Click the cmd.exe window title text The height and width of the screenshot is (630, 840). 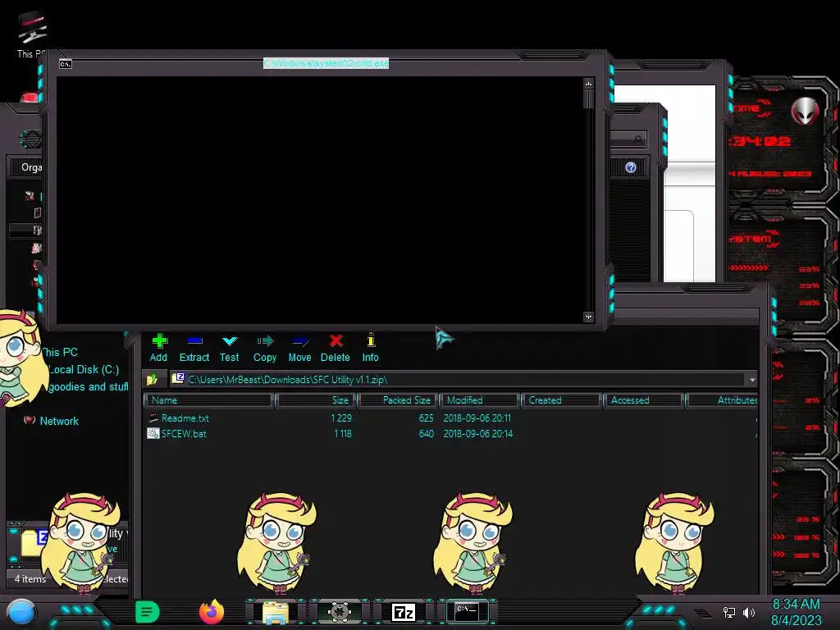tap(326, 63)
